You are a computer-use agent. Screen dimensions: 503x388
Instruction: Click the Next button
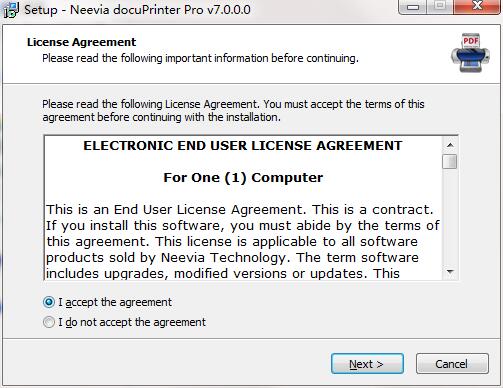pos(367,364)
